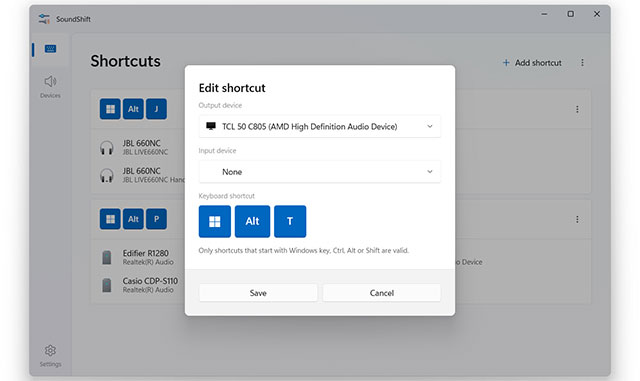Click Alt key tile of P shortcut

133,219
